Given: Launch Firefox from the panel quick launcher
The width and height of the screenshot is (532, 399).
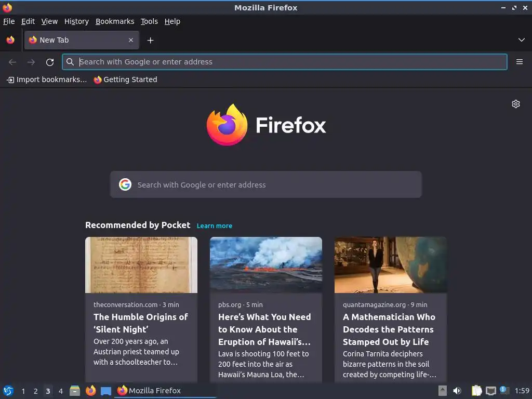Looking at the screenshot, I should click(90, 391).
